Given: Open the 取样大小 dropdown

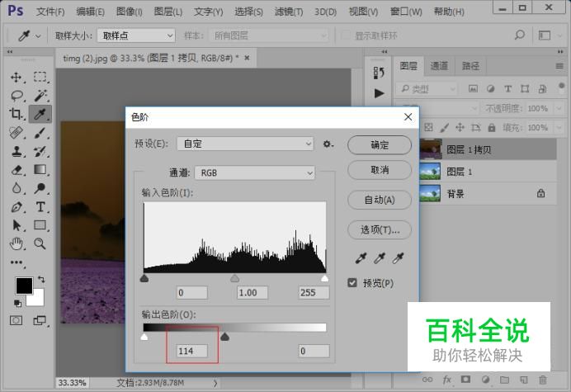Looking at the screenshot, I should pyautogui.click(x=136, y=35).
